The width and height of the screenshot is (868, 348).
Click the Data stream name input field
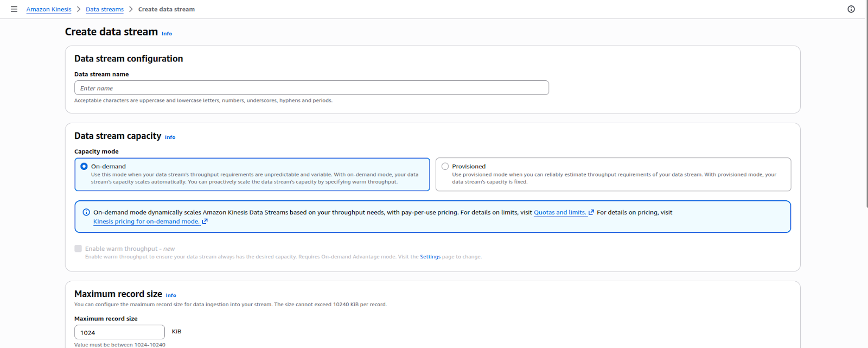(x=311, y=88)
